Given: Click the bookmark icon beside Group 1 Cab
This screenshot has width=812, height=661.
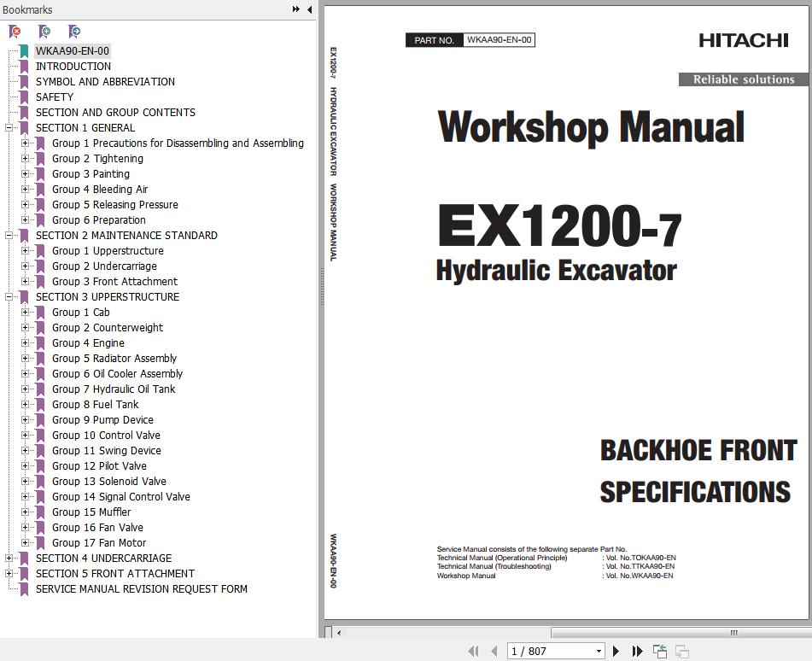Looking at the screenshot, I should pos(40,313).
